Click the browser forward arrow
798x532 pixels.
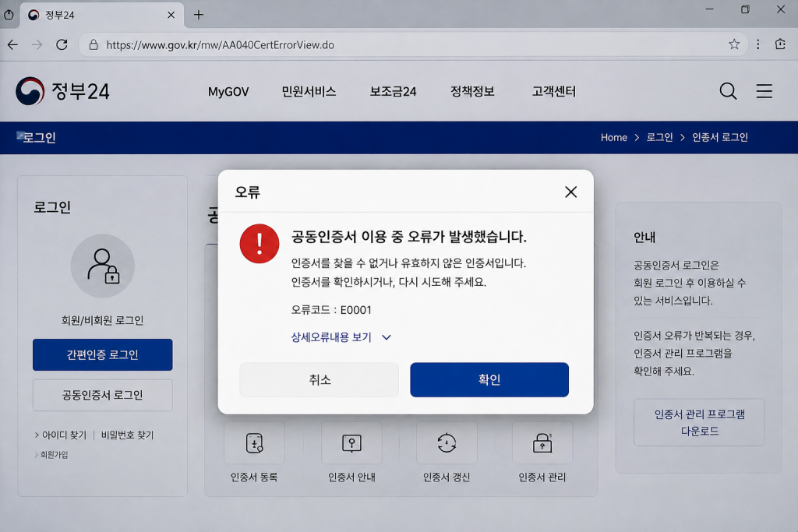point(37,44)
